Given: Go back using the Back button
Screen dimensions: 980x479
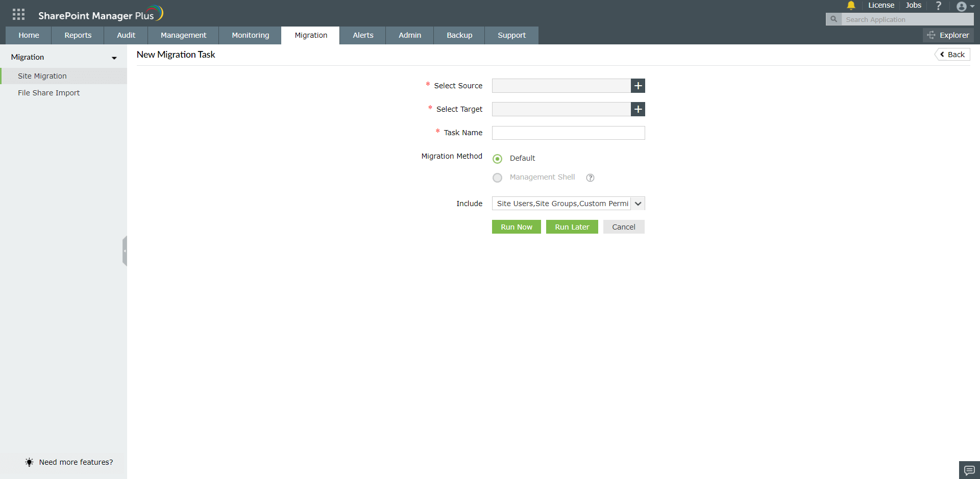Looking at the screenshot, I should point(952,55).
